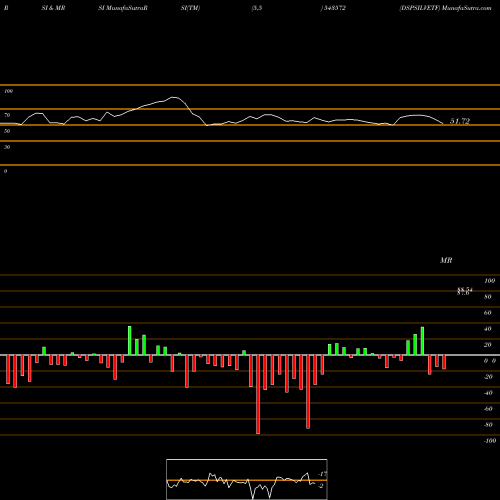
Task: Open the mini overview chart thumbnail
Action: pos(247,479)
